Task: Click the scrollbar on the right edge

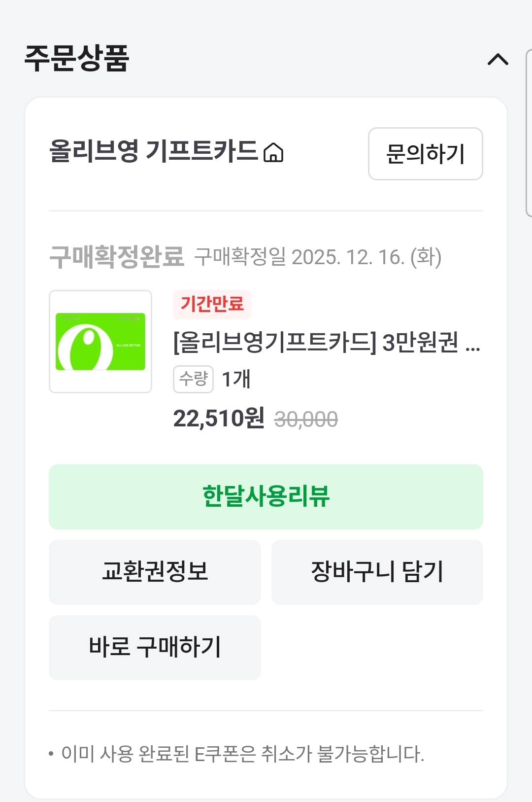Action: pos(529,133)
